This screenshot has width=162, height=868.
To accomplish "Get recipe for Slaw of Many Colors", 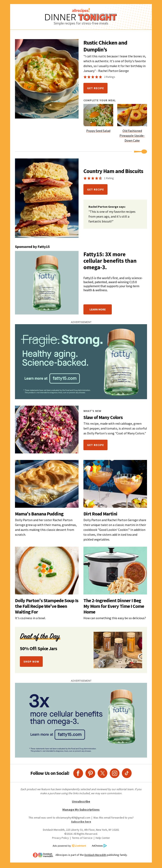I will pyautogui.click(x=96, y=445).
